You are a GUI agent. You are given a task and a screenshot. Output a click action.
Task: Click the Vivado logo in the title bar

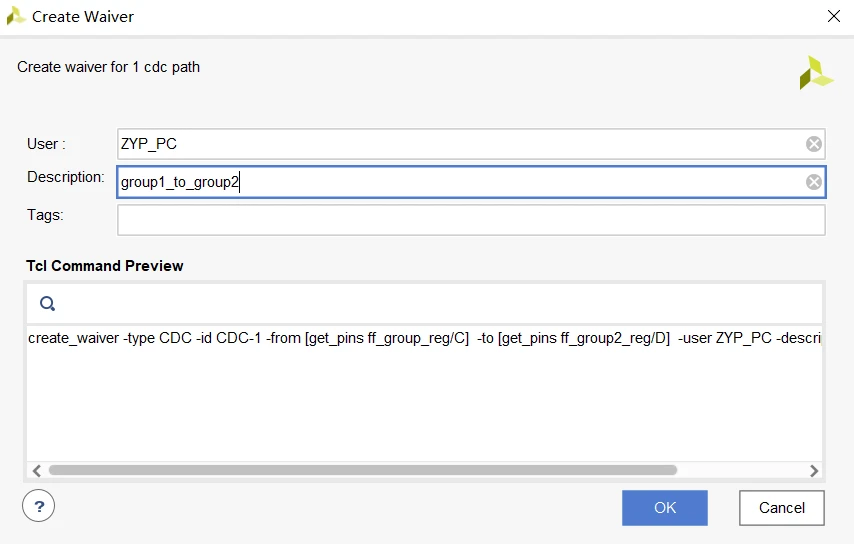[x=16, y=16]
